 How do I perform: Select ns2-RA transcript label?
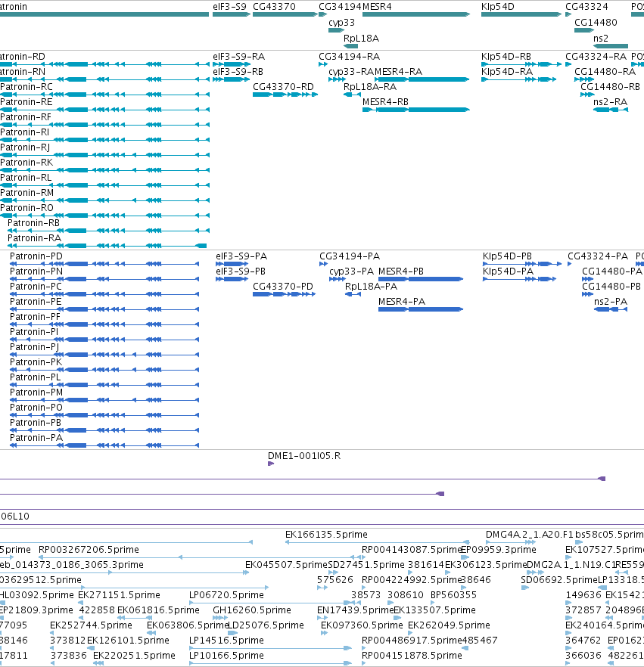pyautogui.click(x=611, y=102)
